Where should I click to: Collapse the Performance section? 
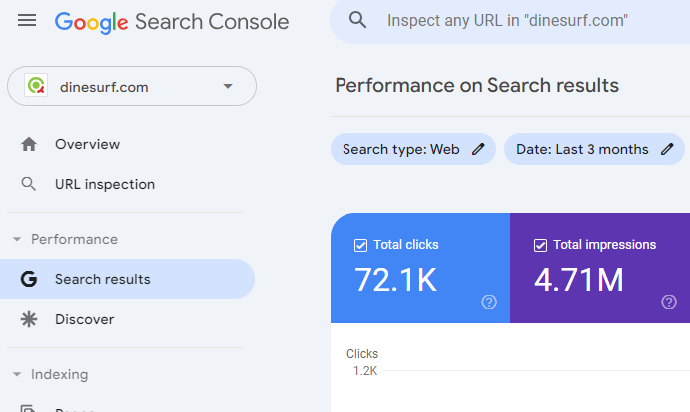[x=17, y=239]
